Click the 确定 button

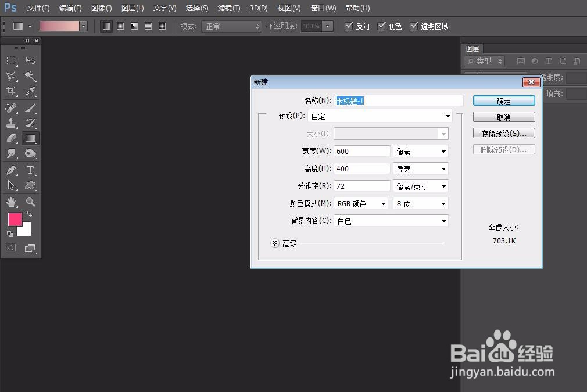tap(504, 101)
